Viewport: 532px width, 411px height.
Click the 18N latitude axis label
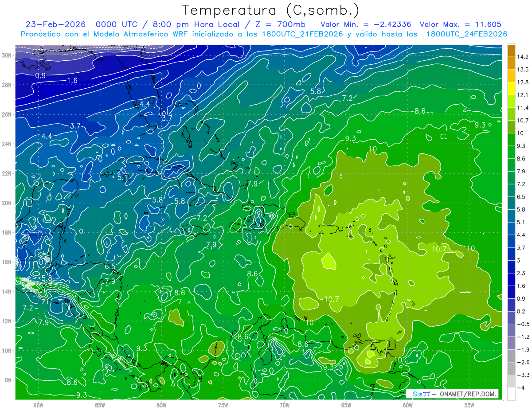click(x=7, y=232)
